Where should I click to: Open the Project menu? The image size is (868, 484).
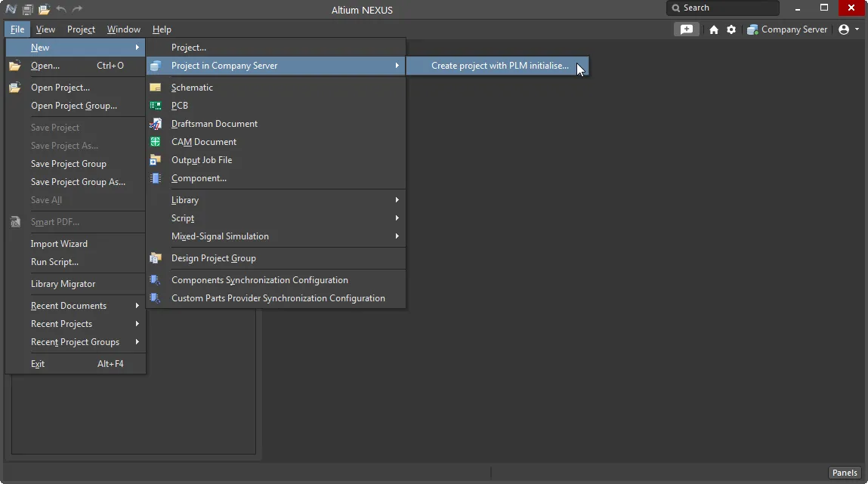(x=81, y=29)
